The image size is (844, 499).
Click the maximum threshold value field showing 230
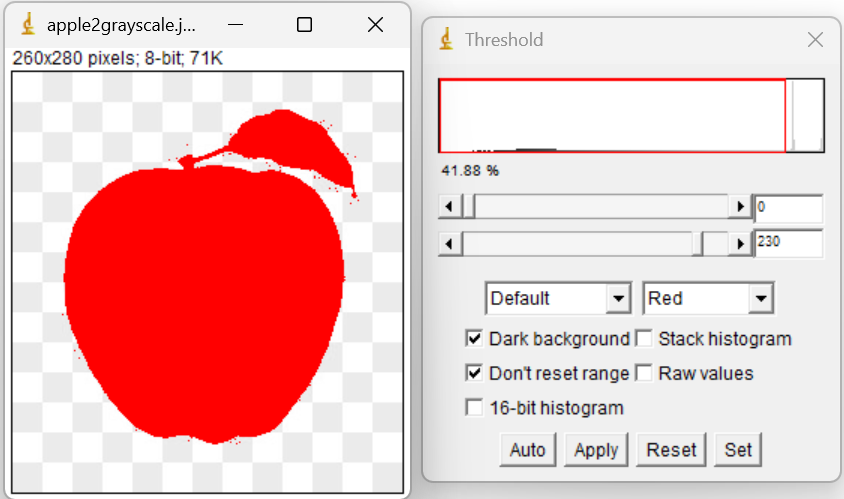789,243
